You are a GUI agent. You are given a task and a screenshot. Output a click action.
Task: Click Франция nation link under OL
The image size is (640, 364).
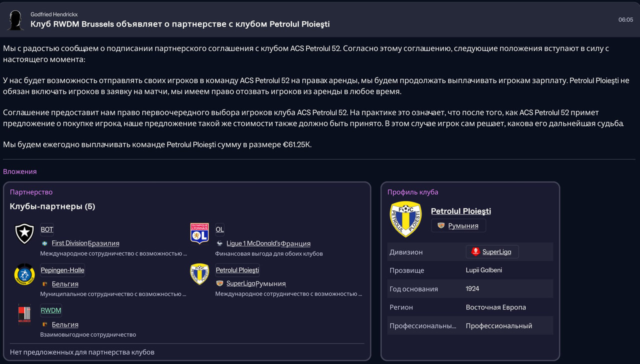click(x=295, y=243)
